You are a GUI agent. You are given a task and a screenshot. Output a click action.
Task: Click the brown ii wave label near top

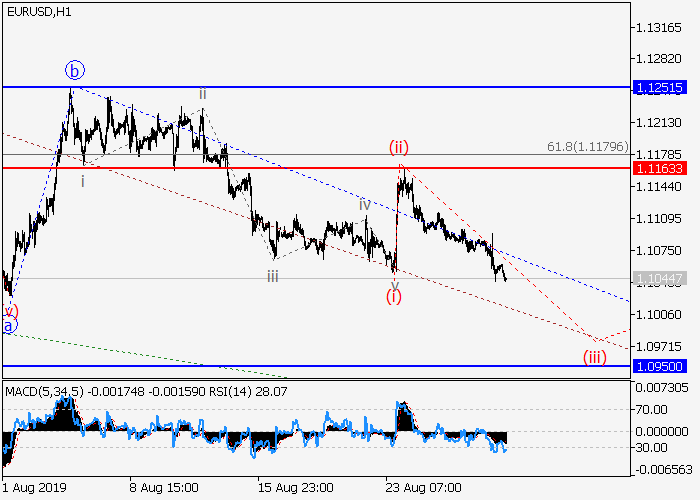202,94
